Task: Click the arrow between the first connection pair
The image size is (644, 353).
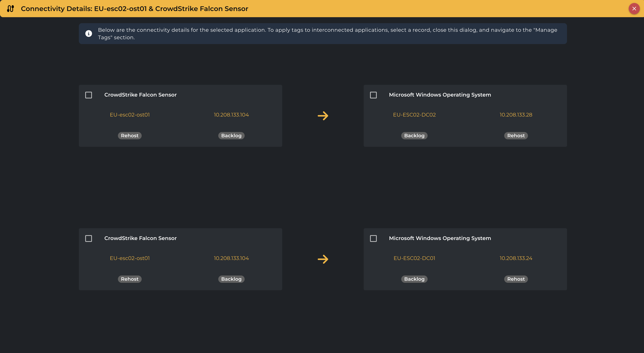Action: 323,116
